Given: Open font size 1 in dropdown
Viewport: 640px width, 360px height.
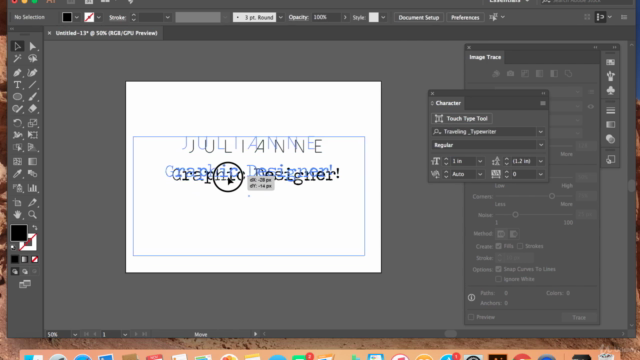Looking at the screenshot, I should [x=480, y=161].
